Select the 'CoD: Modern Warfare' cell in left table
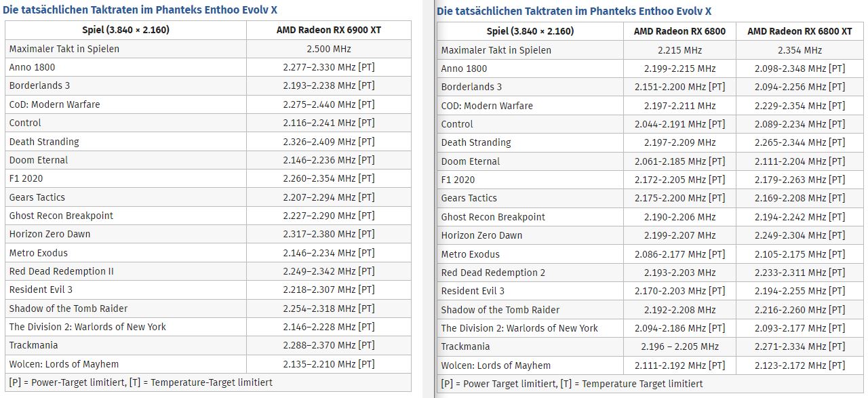Screen dimensions: 868x398 tap(54, 104)
